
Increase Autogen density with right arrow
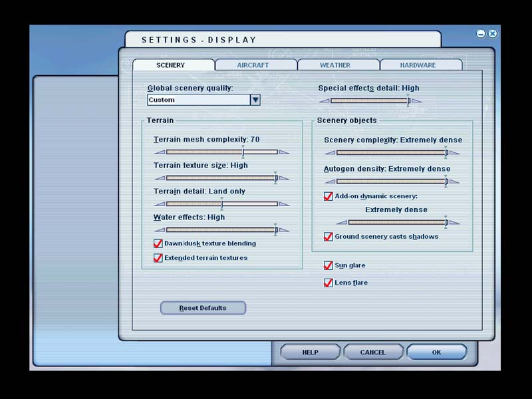point(454,182)
